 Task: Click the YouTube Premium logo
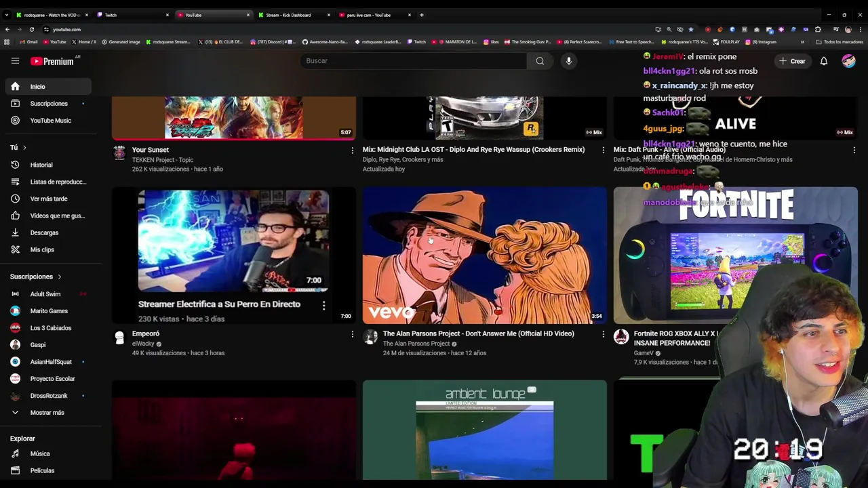(x=52, y=61)
